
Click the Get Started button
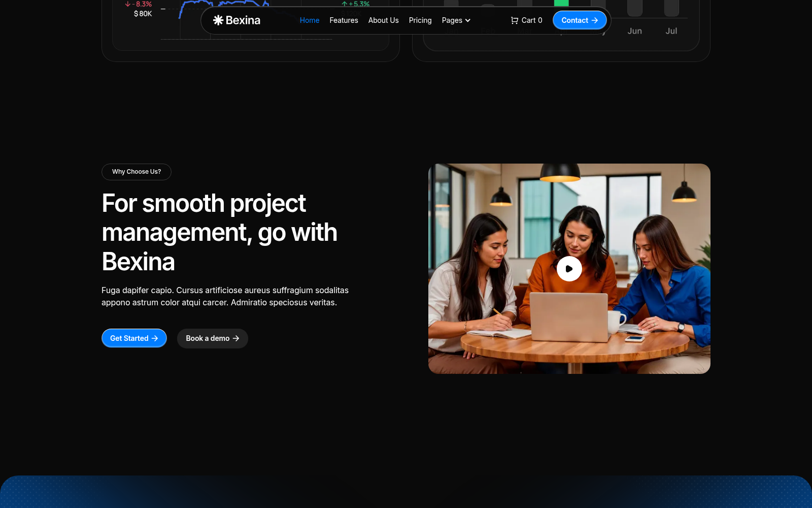click(134, 338)
